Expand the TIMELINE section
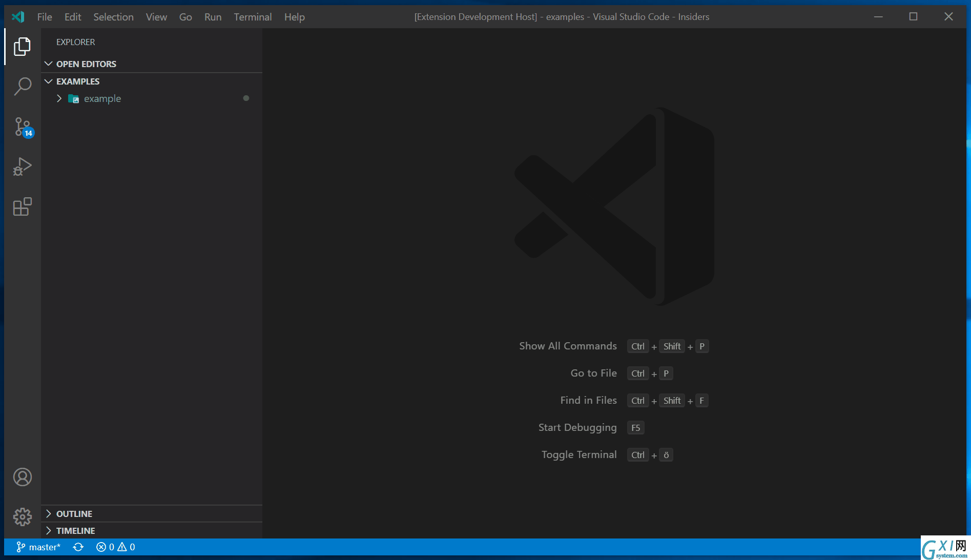Image resolution: width=971 pixels, height=560 pixels. click(49, 531)
